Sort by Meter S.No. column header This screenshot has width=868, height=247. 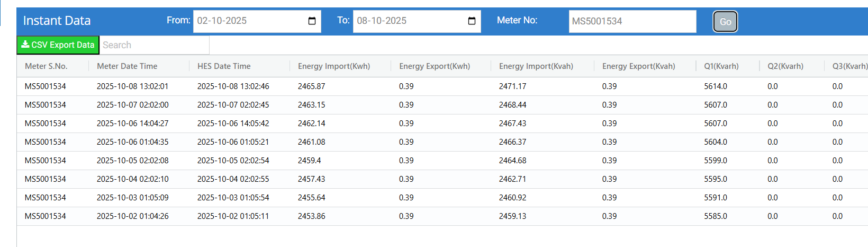[46, 66]
